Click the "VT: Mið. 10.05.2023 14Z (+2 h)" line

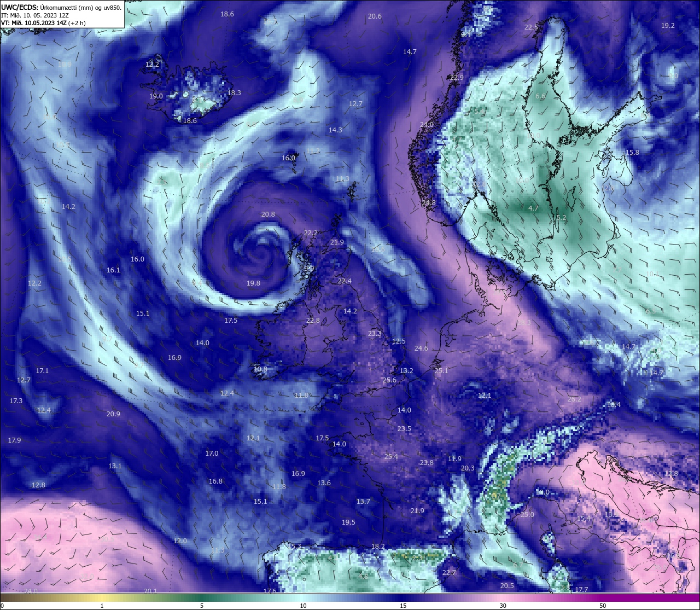click(x=43, y=23)
